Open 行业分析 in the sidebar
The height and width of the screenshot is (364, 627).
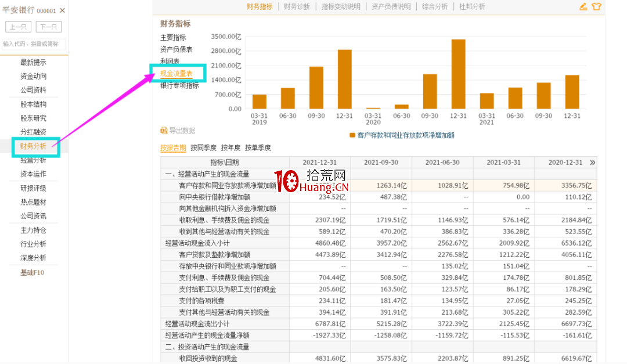click(x=33, y=244)
